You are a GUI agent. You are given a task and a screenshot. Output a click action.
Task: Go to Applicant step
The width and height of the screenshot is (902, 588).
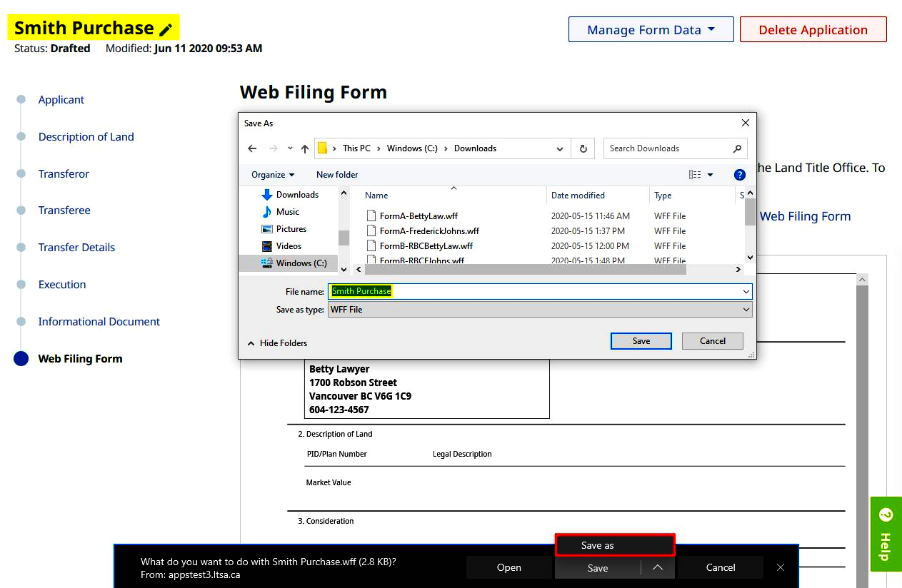[x=61, y=100]
